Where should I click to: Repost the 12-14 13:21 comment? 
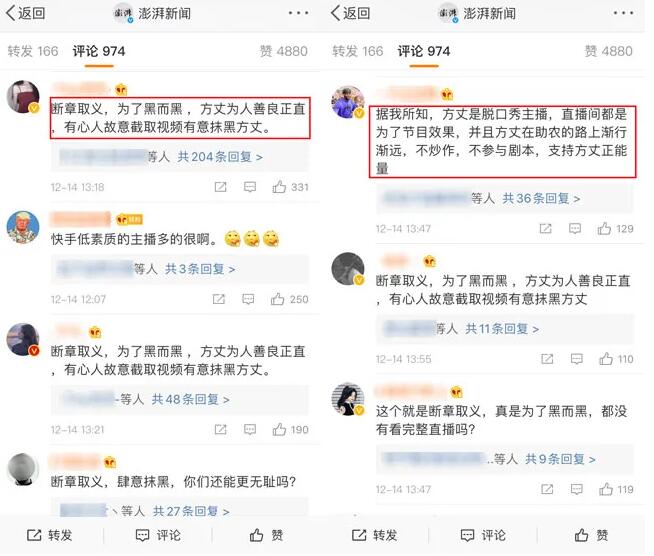coord(220,429)
